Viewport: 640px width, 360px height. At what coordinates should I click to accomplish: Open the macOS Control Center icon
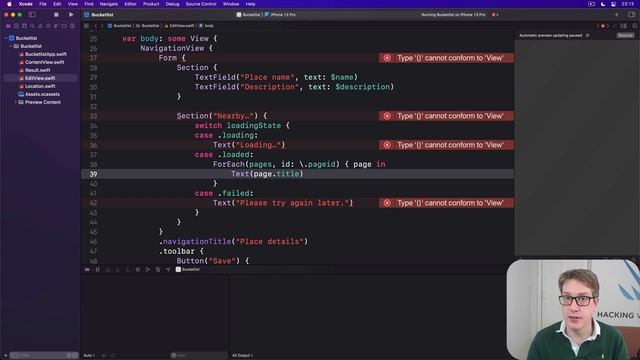(613, 4)
